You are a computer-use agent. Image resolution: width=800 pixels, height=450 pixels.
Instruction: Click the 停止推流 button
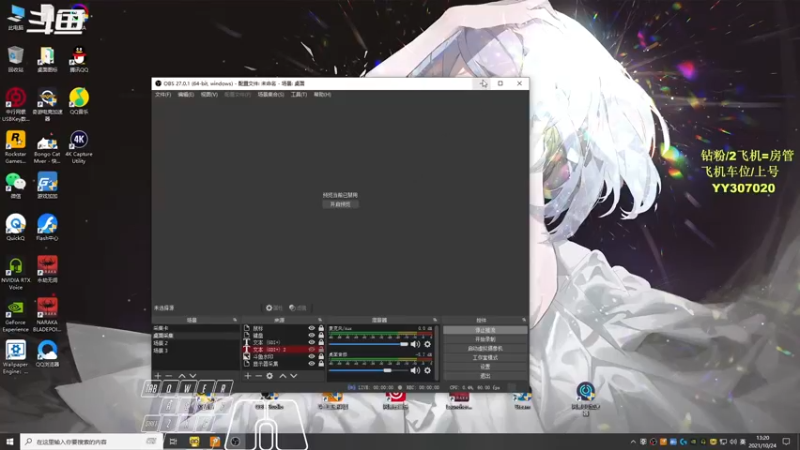485,330
